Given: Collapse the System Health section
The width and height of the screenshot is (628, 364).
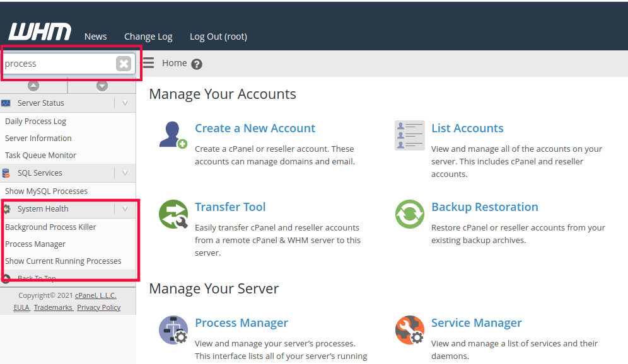Looking at the screenshot, I should click(x=125, y=208).
